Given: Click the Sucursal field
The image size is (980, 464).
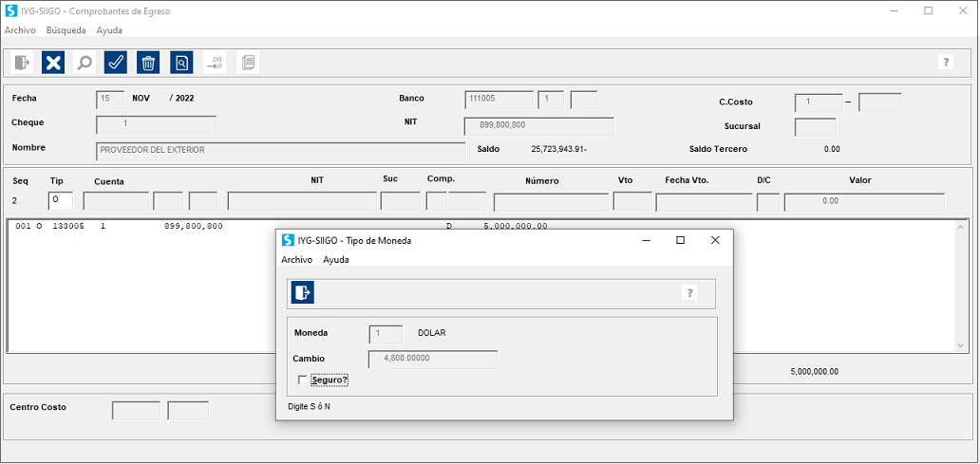Looking at the screenshot, I should [815, 127].
